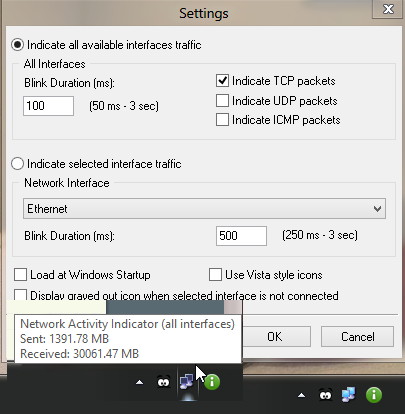Click the Network Activity Indicator tray icon
The height and width of the screenshot is (414, 405).
click(186, 381)
